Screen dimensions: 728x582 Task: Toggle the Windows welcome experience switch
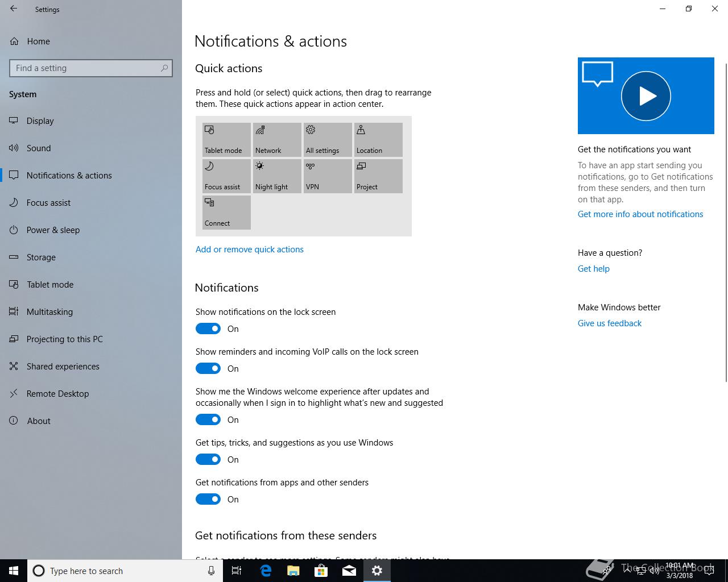coord(208,419)
